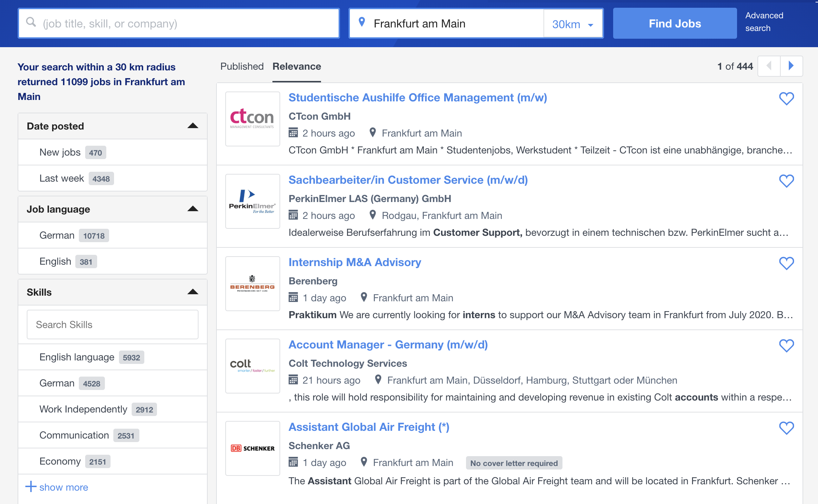Click the DB Schenker company logo
Image resolution: width=818 pixels, height=504 pixels.
[x=252, y=448]
